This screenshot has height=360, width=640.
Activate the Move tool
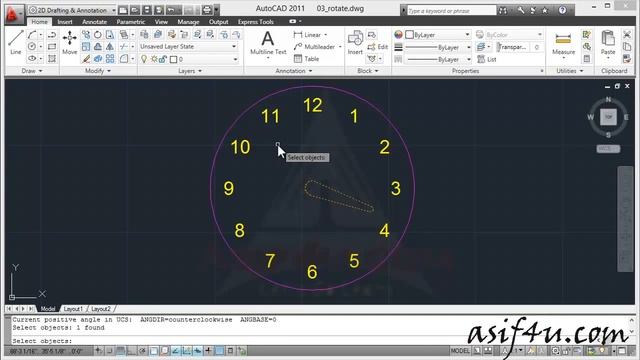(x=69, y=42)
